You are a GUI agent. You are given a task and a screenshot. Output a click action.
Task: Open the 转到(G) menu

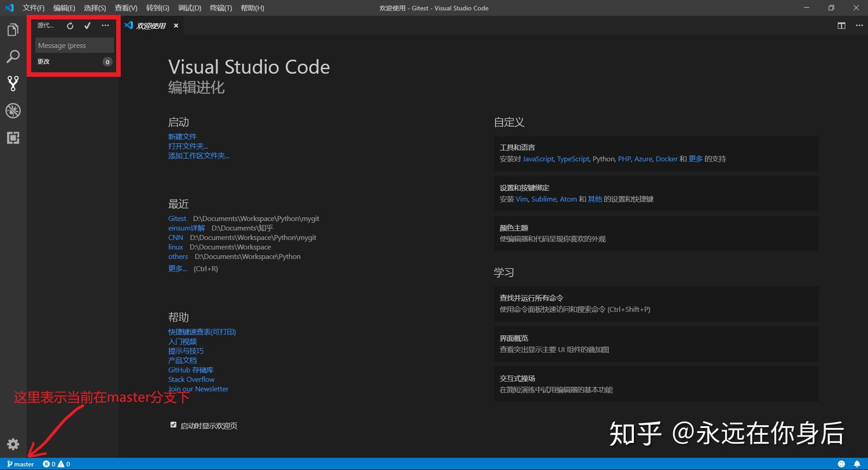point(158,8)
